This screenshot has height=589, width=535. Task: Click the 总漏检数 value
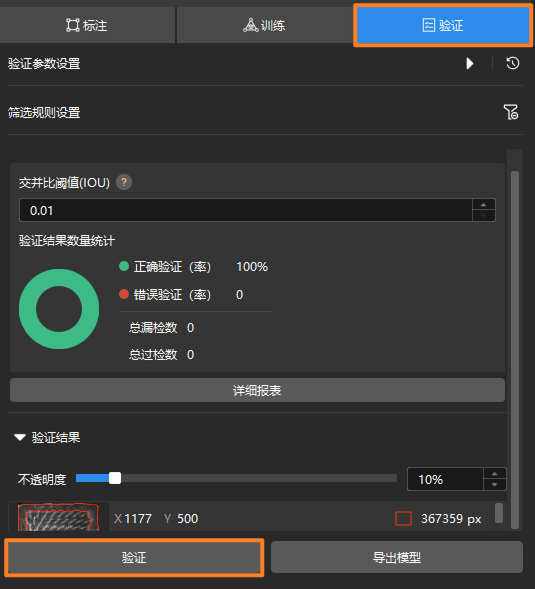click(190, 328)
